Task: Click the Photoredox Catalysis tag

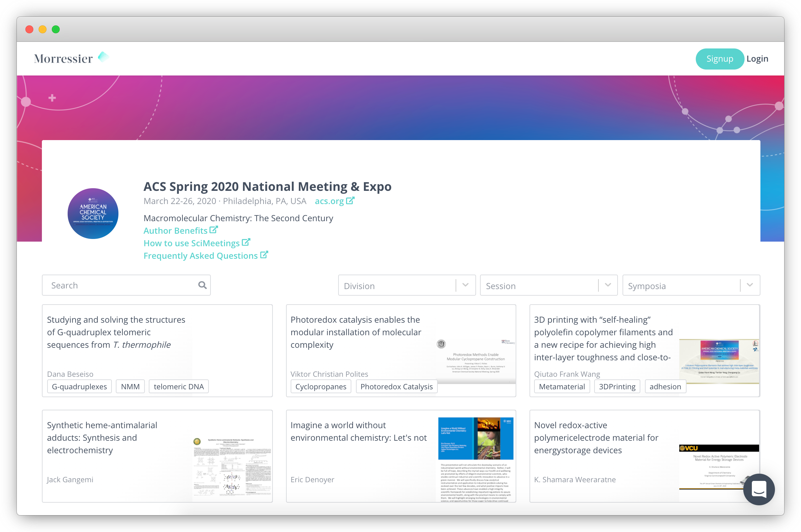Action: click(397, 386)
